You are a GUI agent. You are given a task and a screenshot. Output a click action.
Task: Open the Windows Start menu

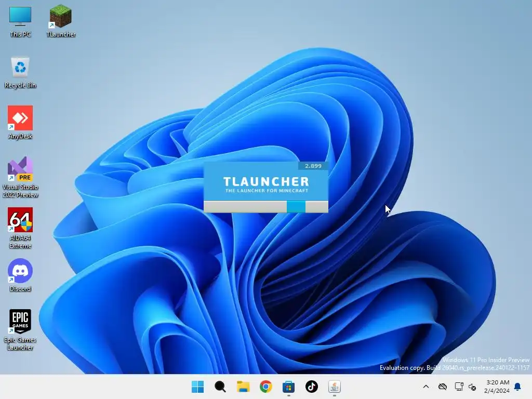[x=197, y=387]
